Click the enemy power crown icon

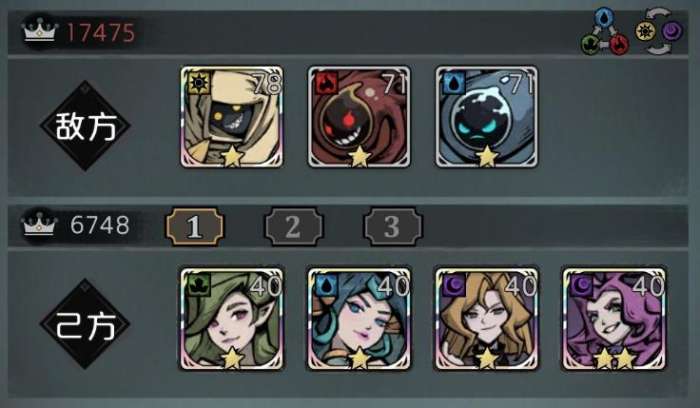[40, 31]
